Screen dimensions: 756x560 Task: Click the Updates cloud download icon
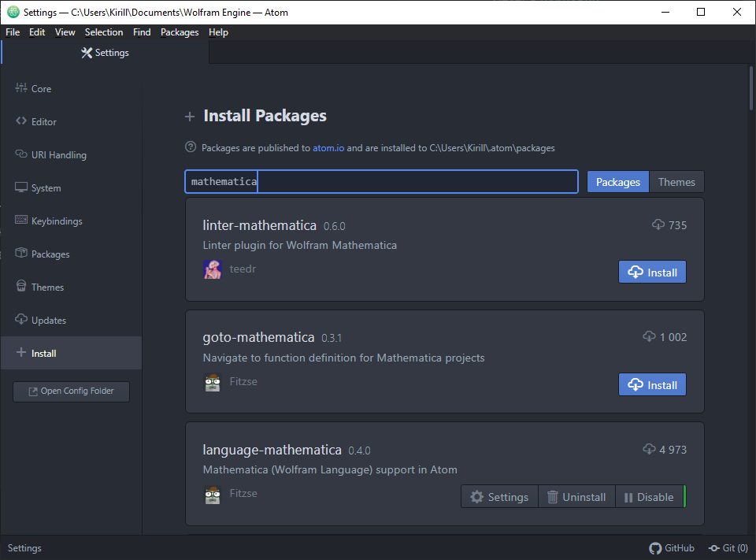point(21,319)
